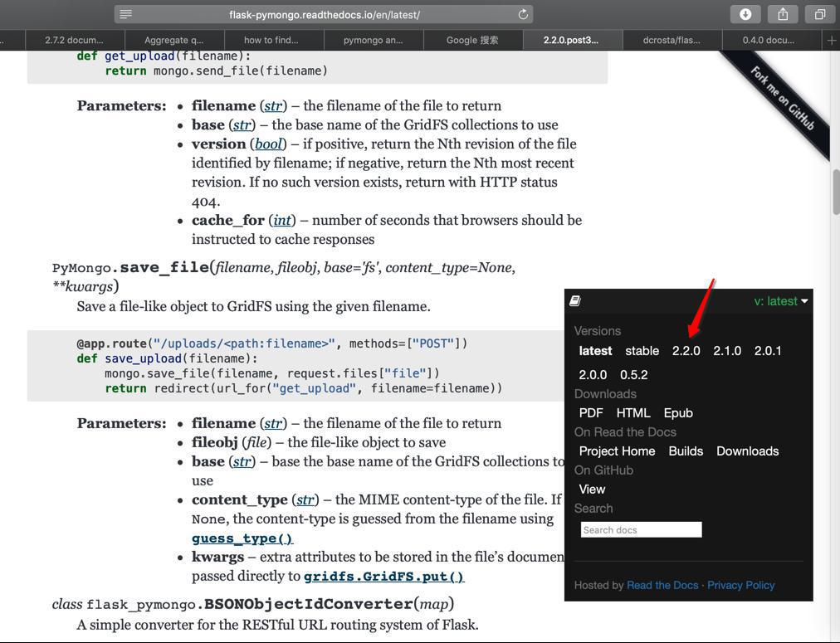The height and width of the screenshot is (643, 840).
Task: Click the 'bool' type link for version
Action: coord(268,144)
